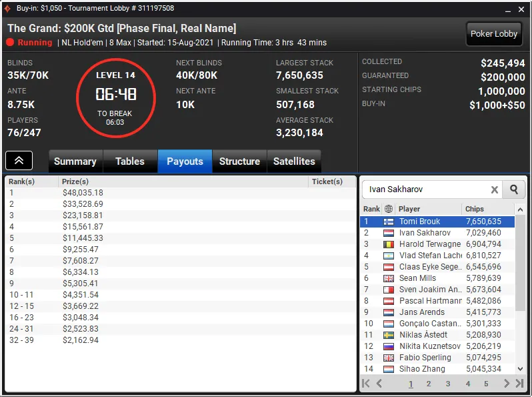Click the globe country column icon

[x=389, y=209]
